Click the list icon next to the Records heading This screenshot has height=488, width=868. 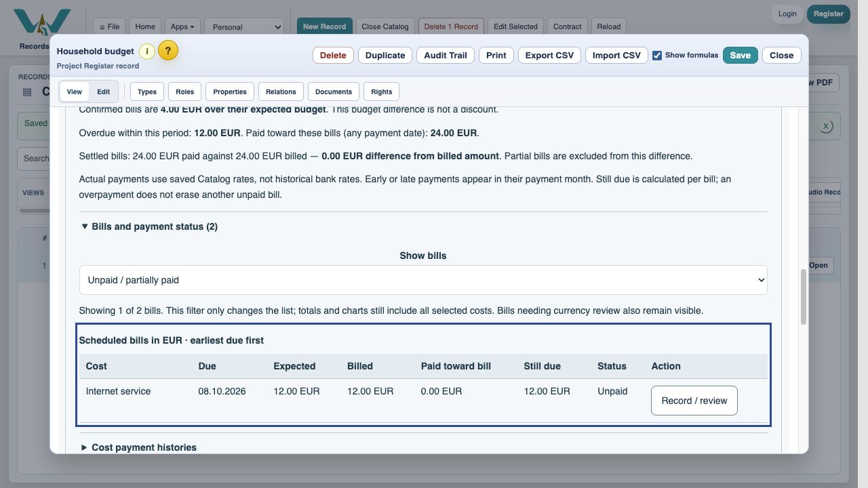(x=27, y=92)
